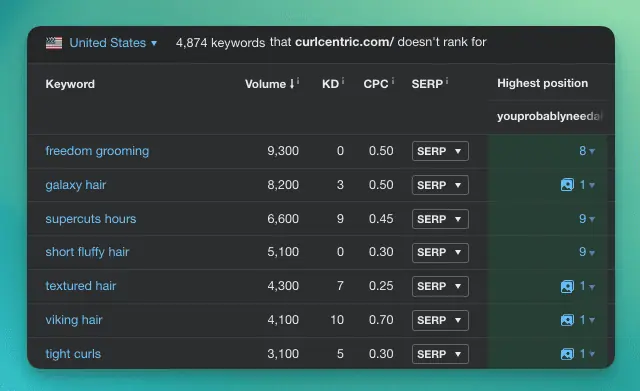Click CPC value 0.45 for supercuts hours
Screen dimensions: 640x391
point(381,219)
